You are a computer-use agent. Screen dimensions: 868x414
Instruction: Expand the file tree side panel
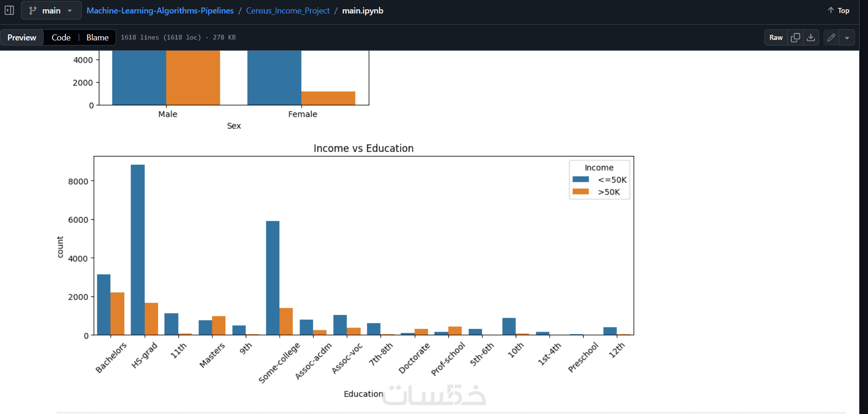9,10
